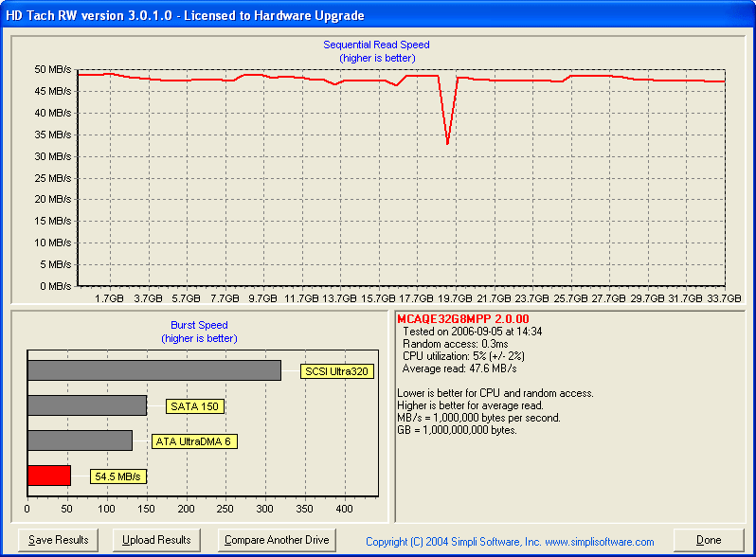Image resolution: width=756 pixels, height=557 pixels.
Task: Select the SCSI Ultra320 label
Action: tap(334, 370)
